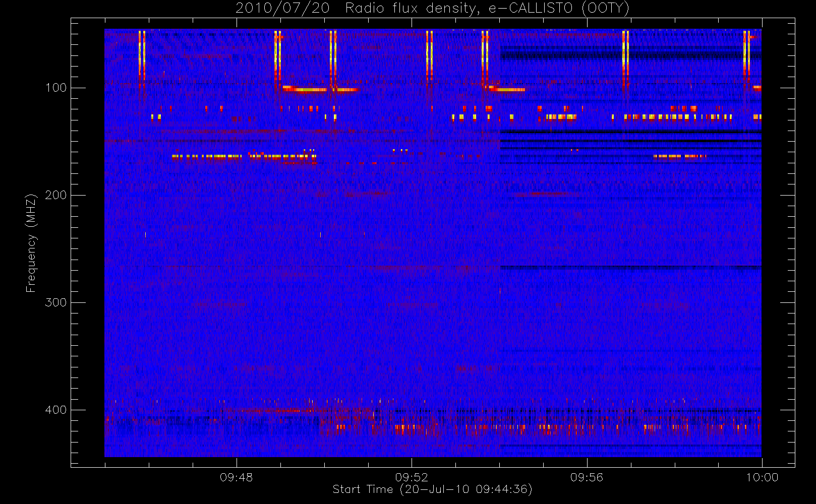Screen dimensions: 816x504
Task: Click the plot title '2010/07/20 Radio flux density'
Action: click(432, 9)
